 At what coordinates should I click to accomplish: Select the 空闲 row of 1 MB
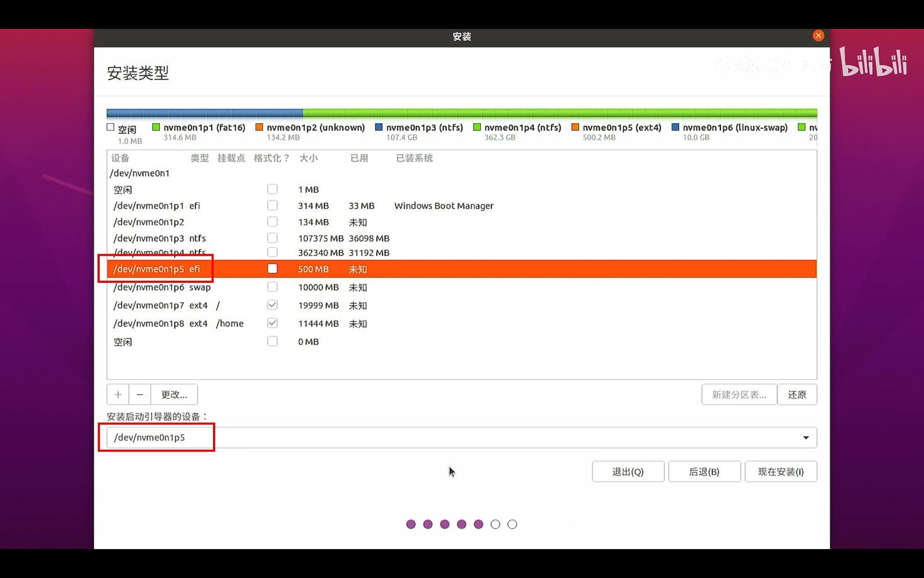coord(462,190)
